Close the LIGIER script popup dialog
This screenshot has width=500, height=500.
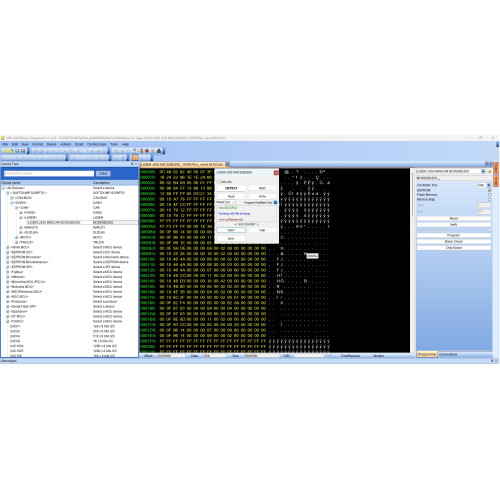tap(276, 172)
